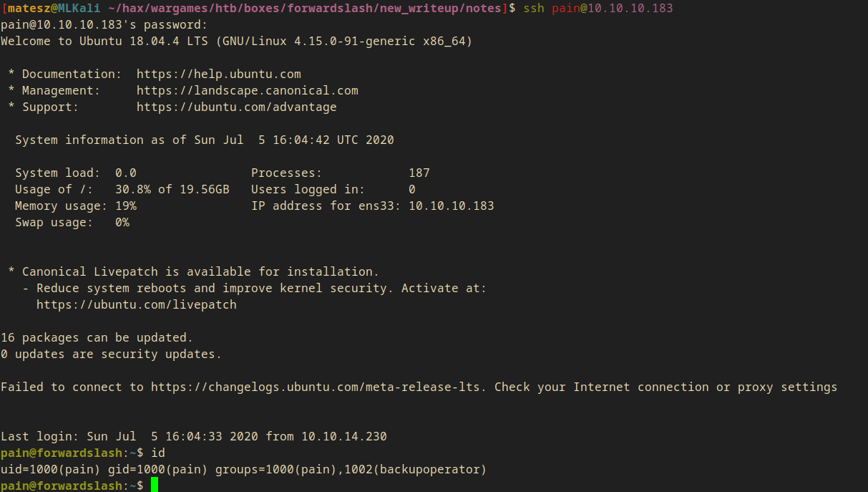Click the Memory usage 19% value
Image resolution: width=868 pixels, height=492 pixels.
tap(125, 206)
